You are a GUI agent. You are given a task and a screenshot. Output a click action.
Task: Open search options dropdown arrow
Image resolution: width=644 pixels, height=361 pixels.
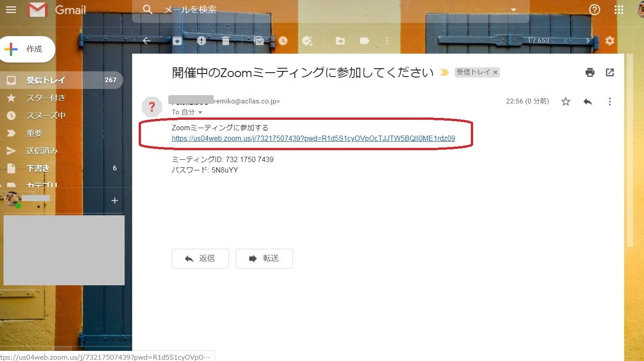tap(513, 9)
